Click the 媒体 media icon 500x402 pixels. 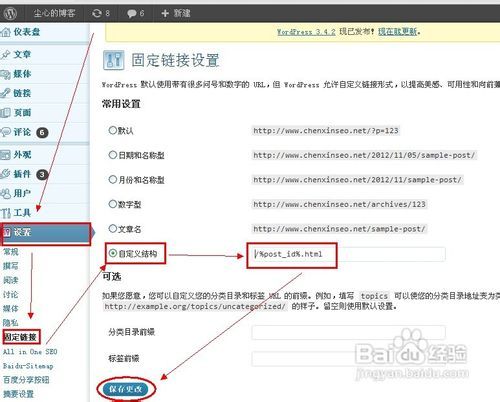pos(5,74)
